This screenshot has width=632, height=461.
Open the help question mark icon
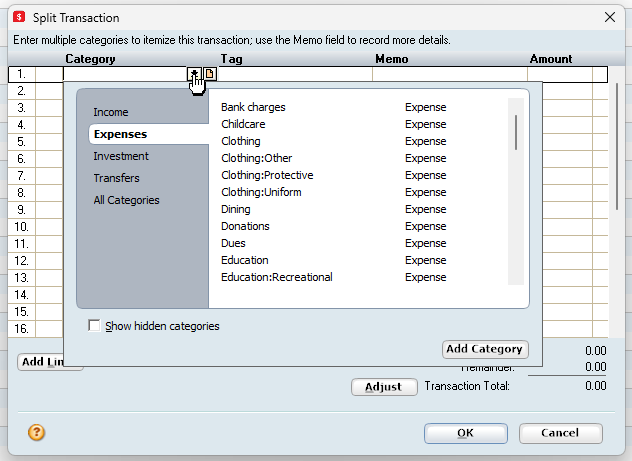[x=36, y=432]
